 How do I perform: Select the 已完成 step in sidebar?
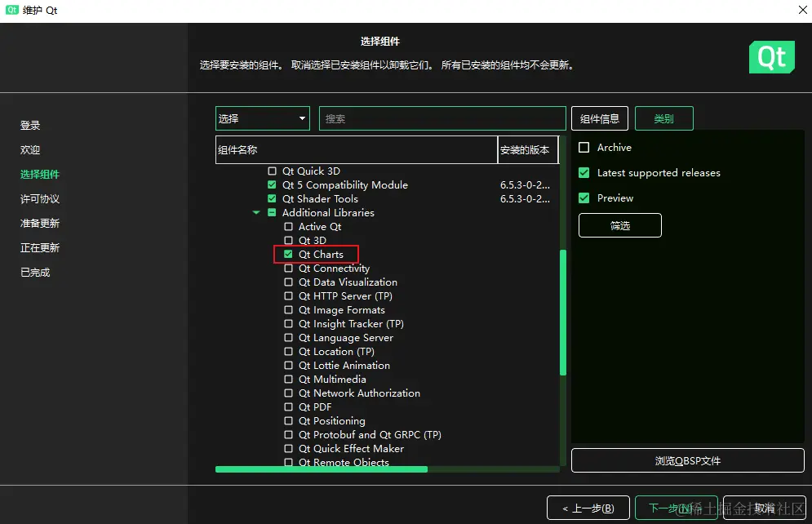pos(35,273)
